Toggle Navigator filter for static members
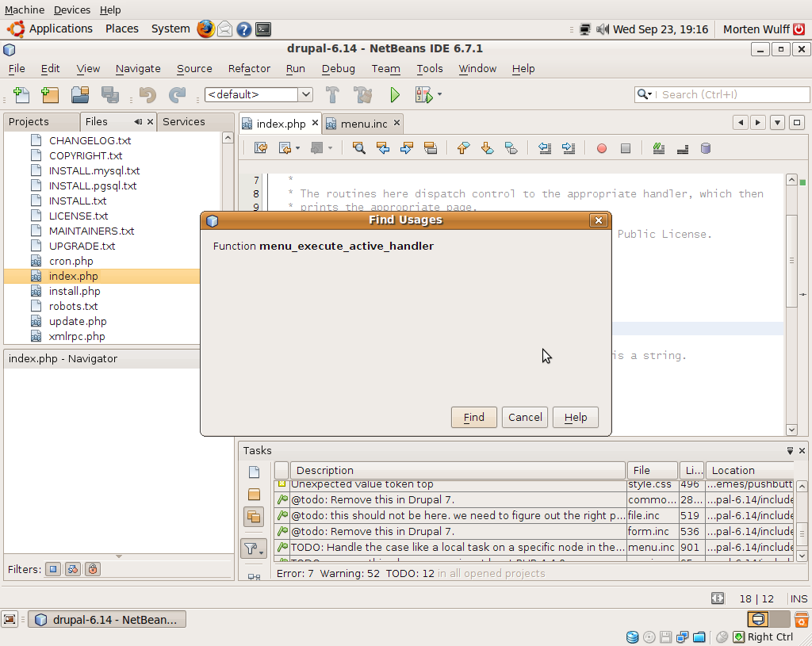This screenshot has height=646, width=812. tap(72, 569)
